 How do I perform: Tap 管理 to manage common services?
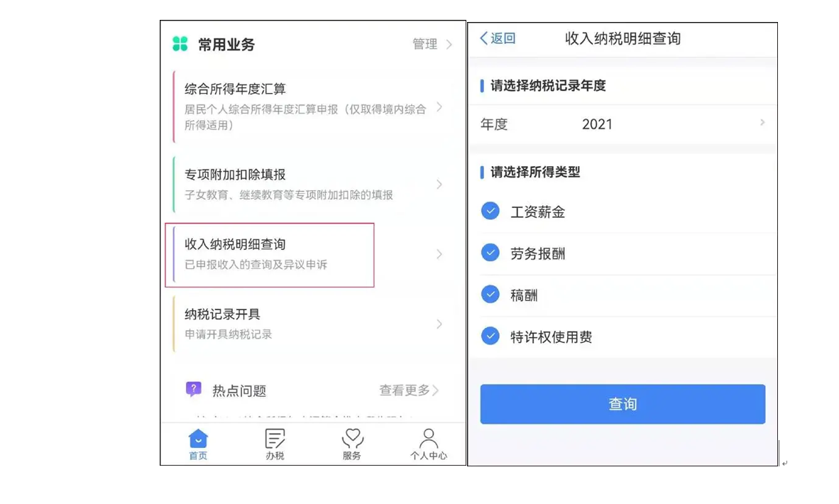432,44
